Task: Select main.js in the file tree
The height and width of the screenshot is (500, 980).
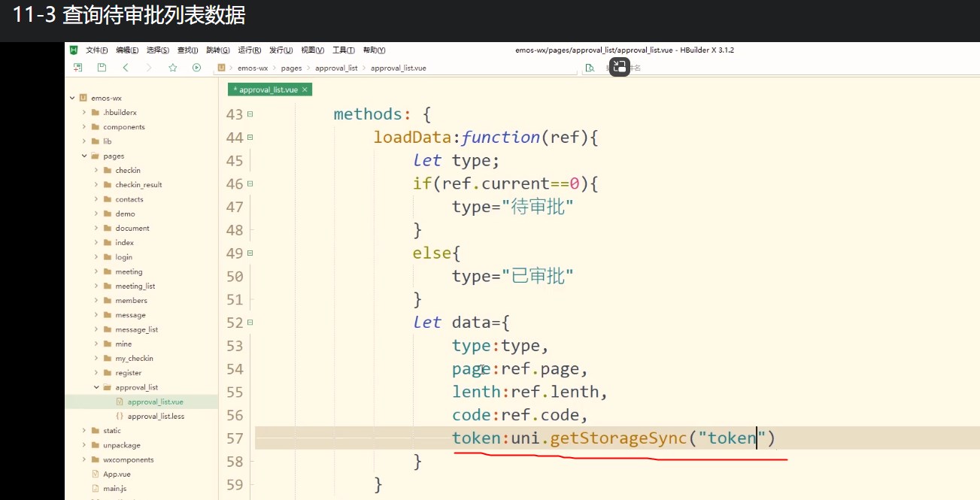Action: (141, 489)
